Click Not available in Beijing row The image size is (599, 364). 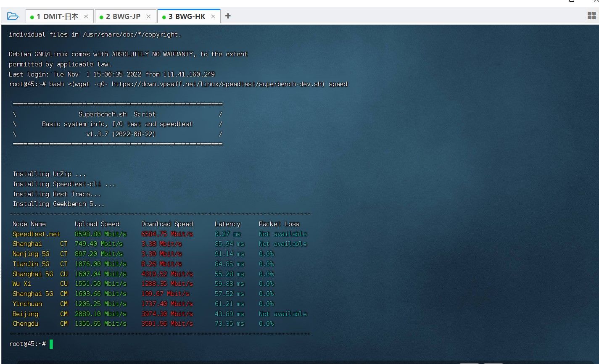[x=283, y=314]
